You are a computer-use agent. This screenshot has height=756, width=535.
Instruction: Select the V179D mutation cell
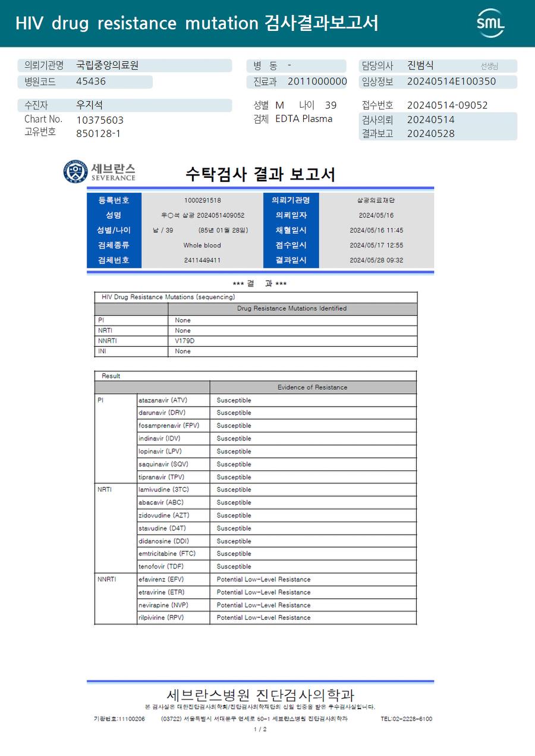pyautogui.click(x=292, y=341)
